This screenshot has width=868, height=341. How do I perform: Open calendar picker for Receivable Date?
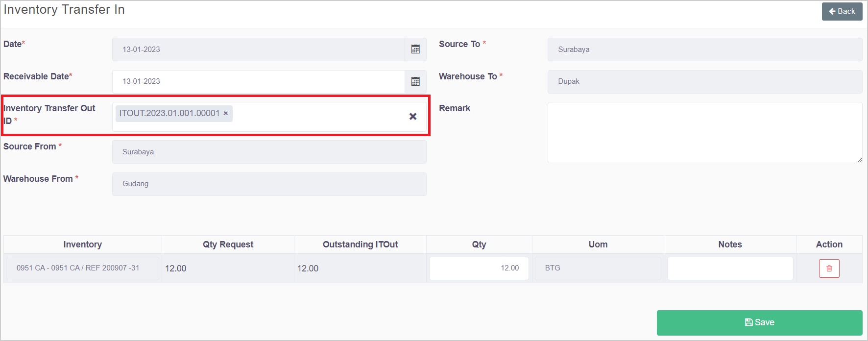click(x=415, y=82)
